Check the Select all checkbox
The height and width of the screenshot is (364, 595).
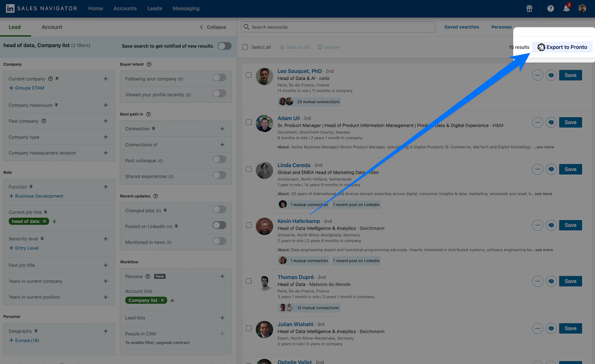click(245, 47)
